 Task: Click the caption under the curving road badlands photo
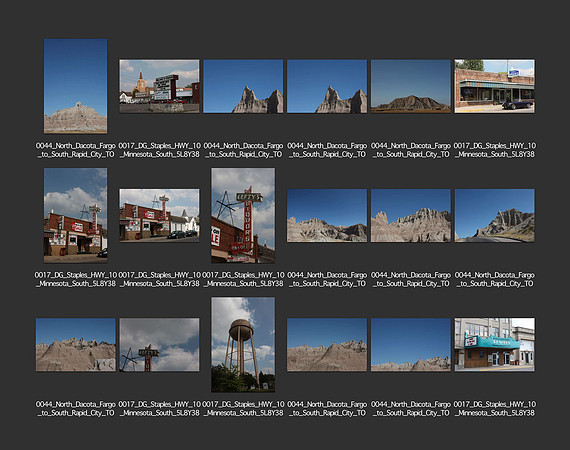(x=494, y=279)
